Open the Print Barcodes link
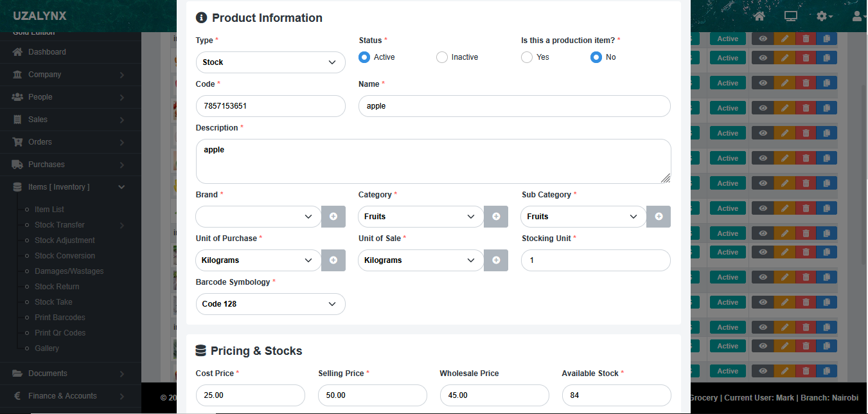868x414 pixels. (x=60, y=318)
